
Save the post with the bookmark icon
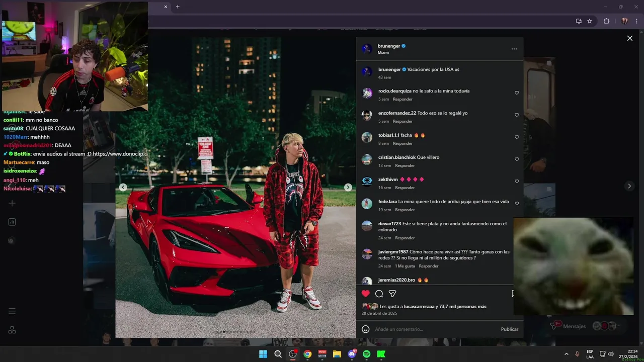(x=513, y=294)
